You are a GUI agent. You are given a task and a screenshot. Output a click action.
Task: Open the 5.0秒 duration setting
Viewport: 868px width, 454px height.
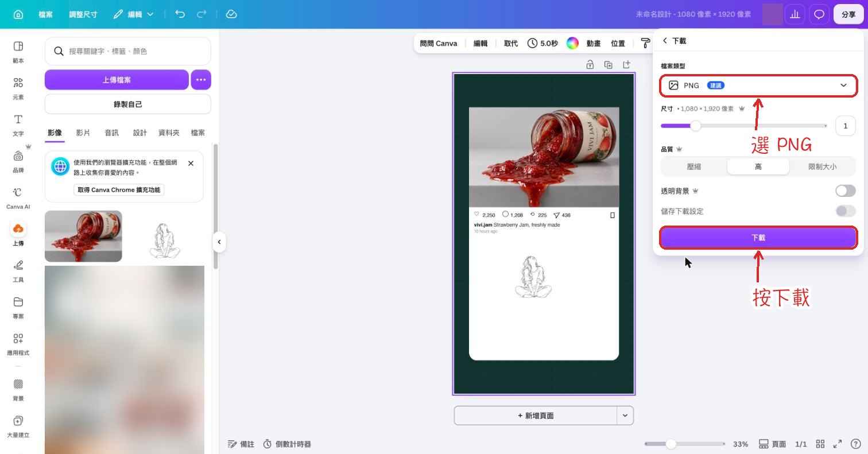click(x=542, y=43)
